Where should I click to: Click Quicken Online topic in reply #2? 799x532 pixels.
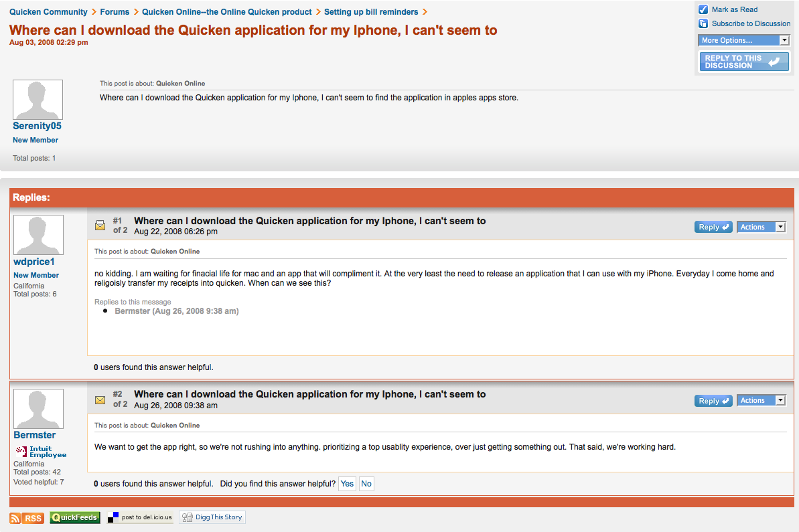tap(175, 426)
